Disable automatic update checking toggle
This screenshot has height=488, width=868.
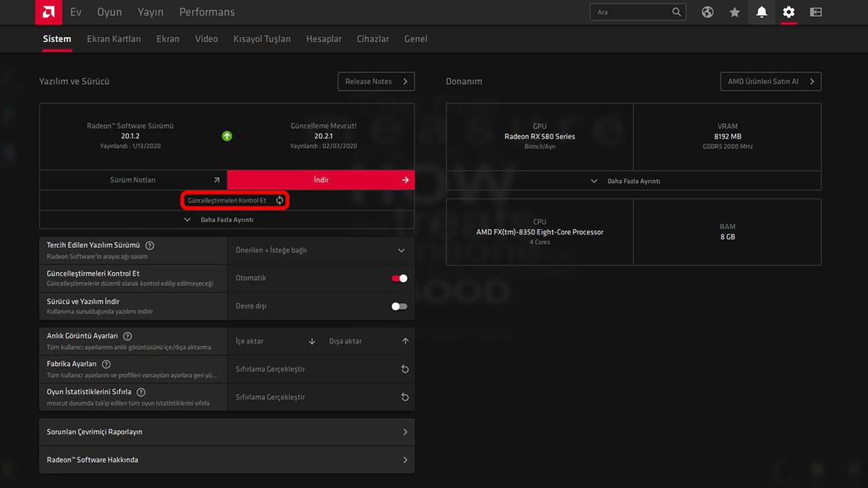(x=399, y=278)
